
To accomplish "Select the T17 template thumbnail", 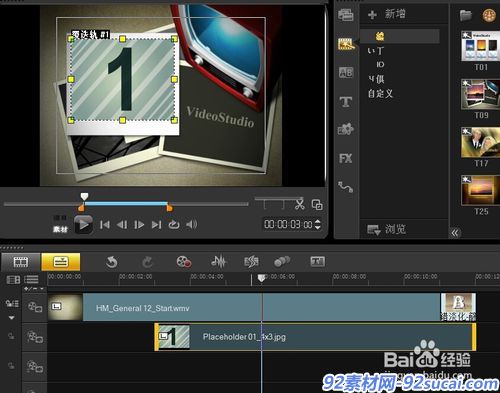I will click(481, 142).
